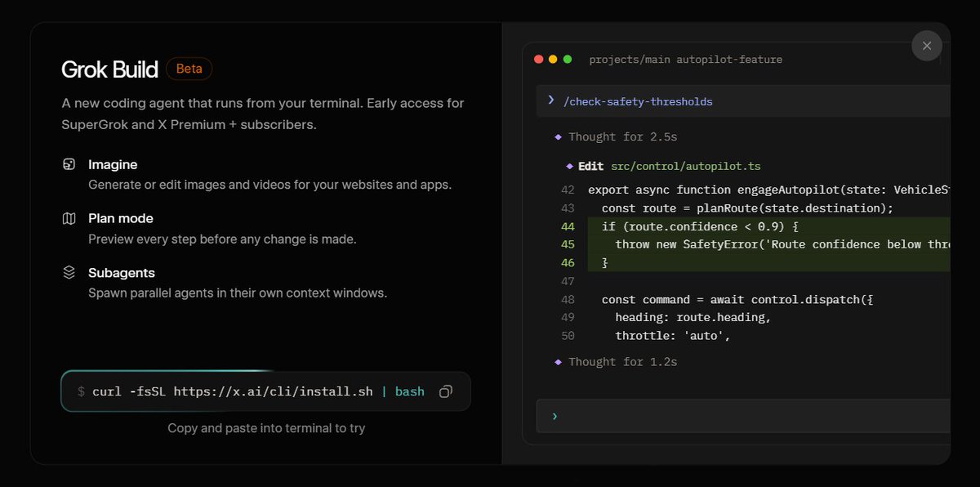Viewport: 980px width, 487px height.
Task: Click the red terminal window dot
Action: (x=538, y=60)
